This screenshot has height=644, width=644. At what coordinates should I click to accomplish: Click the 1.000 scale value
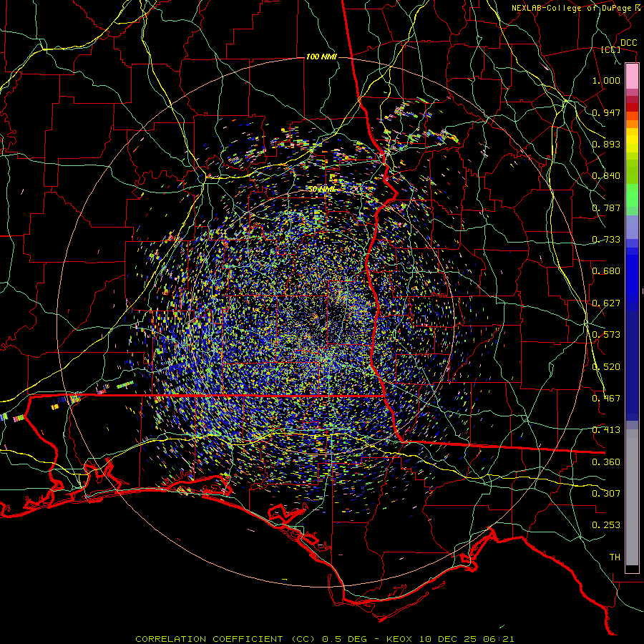coord(606,80)
